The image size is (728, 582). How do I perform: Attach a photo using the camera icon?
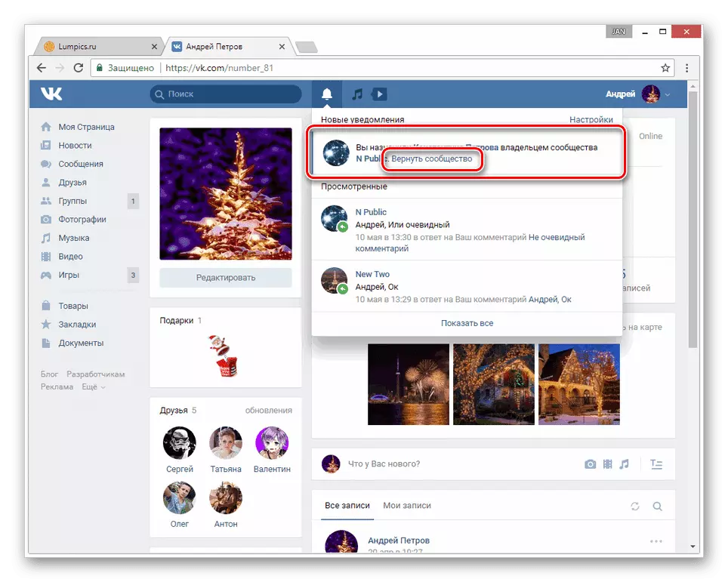coord(590,464)
